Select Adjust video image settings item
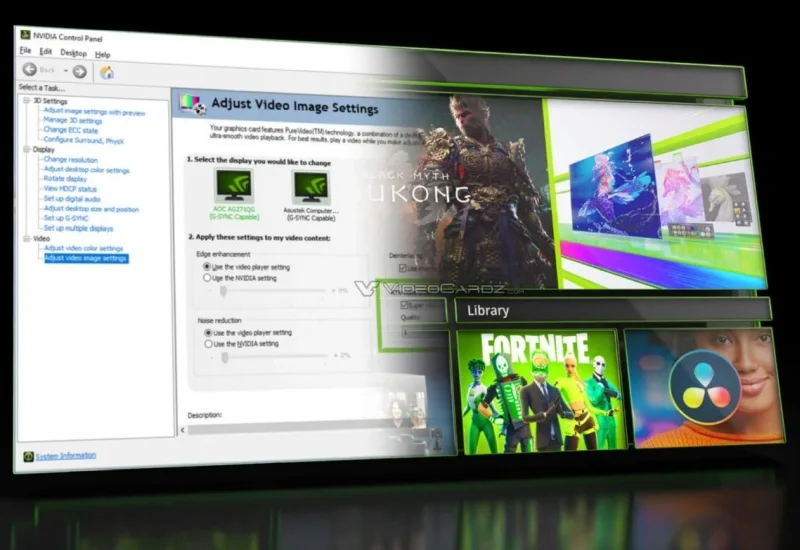The width and height of the screenshot is (800, 550). click(x=86, y=258)
